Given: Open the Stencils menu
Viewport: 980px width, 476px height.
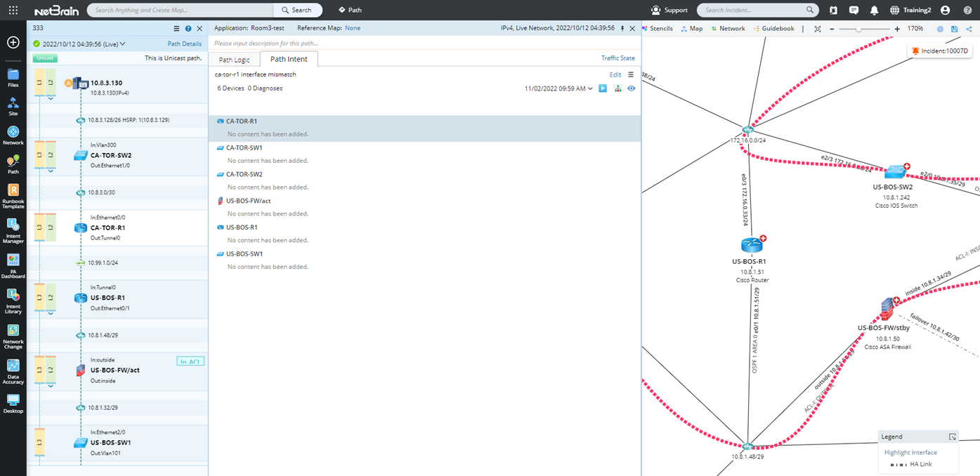Looking at the screenshot, I should pos(658,29).
